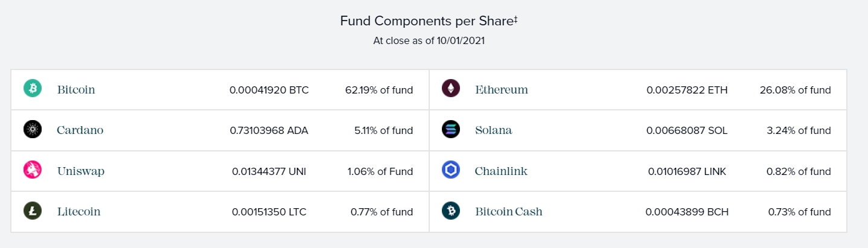Click the Chainlink hexagon icon
The width and height of the screenshot is (868, 248).
[x=450, y=170]
